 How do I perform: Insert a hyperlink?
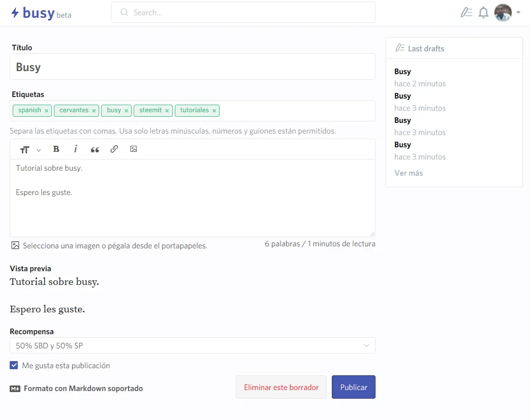coord(114,149)
